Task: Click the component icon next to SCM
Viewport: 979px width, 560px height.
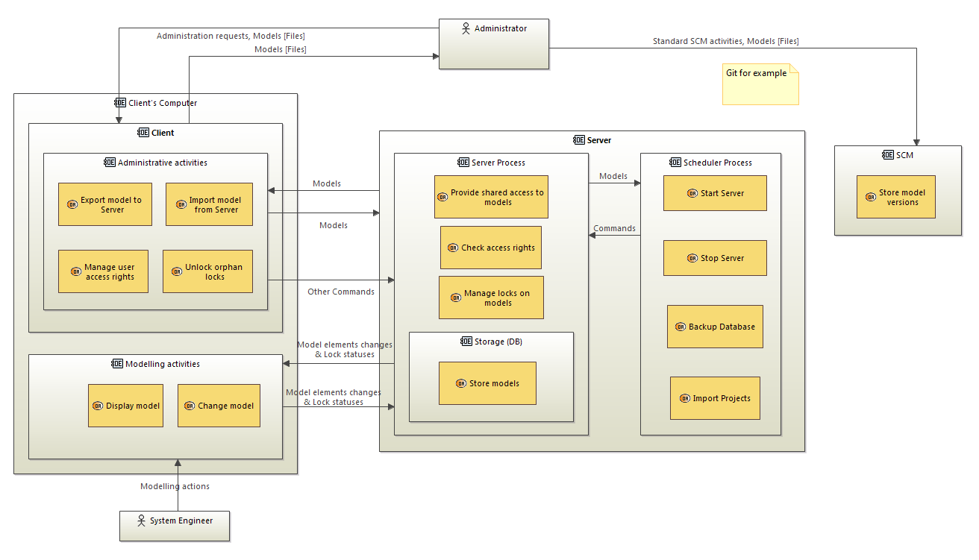Action: click(887, 155)
